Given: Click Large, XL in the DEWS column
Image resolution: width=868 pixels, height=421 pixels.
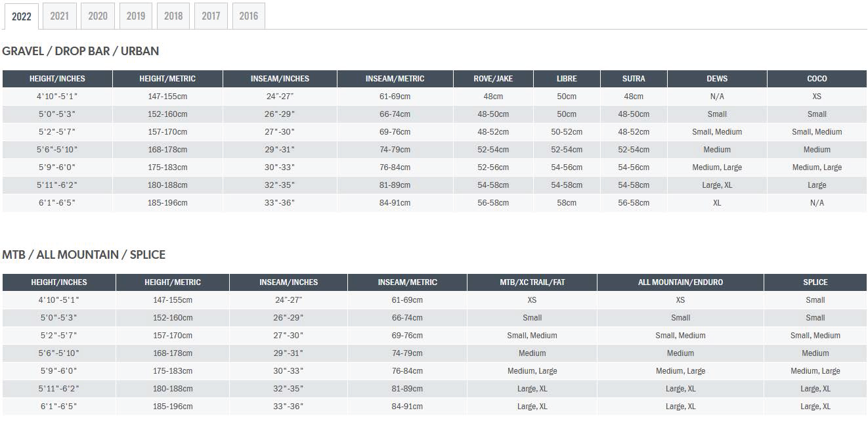Looking at the screenshot, I should [x=717, y=185].
